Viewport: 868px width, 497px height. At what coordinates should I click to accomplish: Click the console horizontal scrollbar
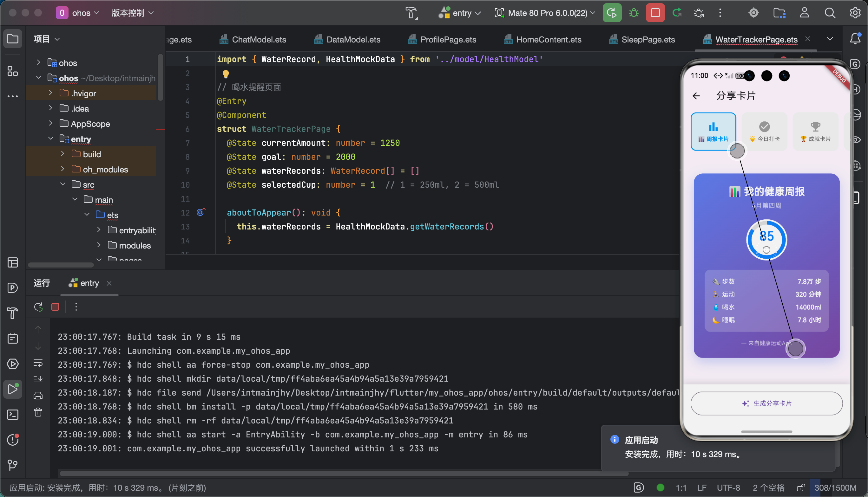342,474
